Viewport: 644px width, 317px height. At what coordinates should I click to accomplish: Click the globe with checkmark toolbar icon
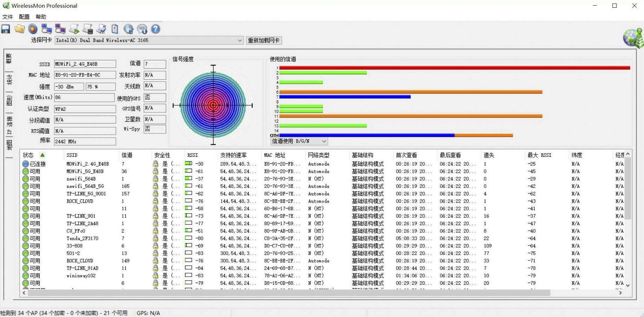pos(129,29)
